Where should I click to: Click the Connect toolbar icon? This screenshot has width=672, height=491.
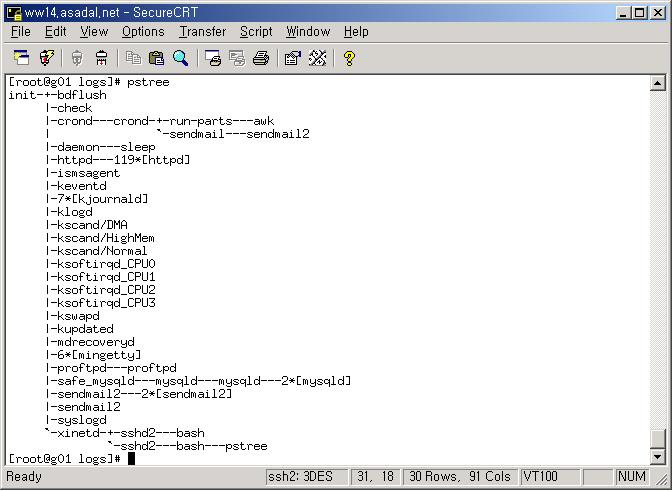tap(20, 58)
